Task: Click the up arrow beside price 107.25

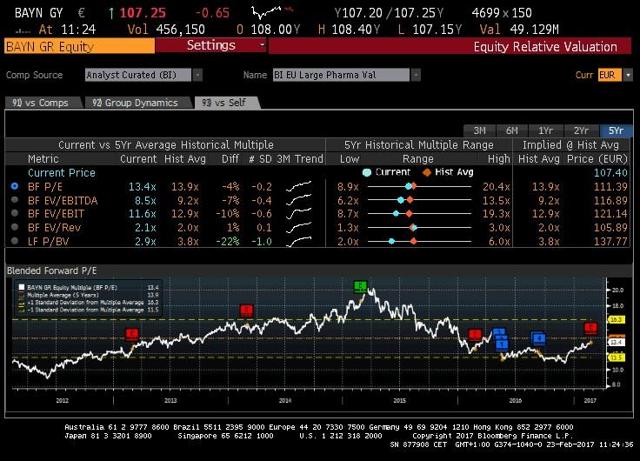Action: pos(111,13)
